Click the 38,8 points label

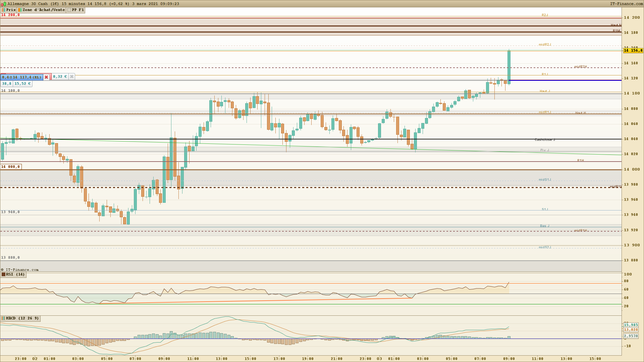coord(6,84)
